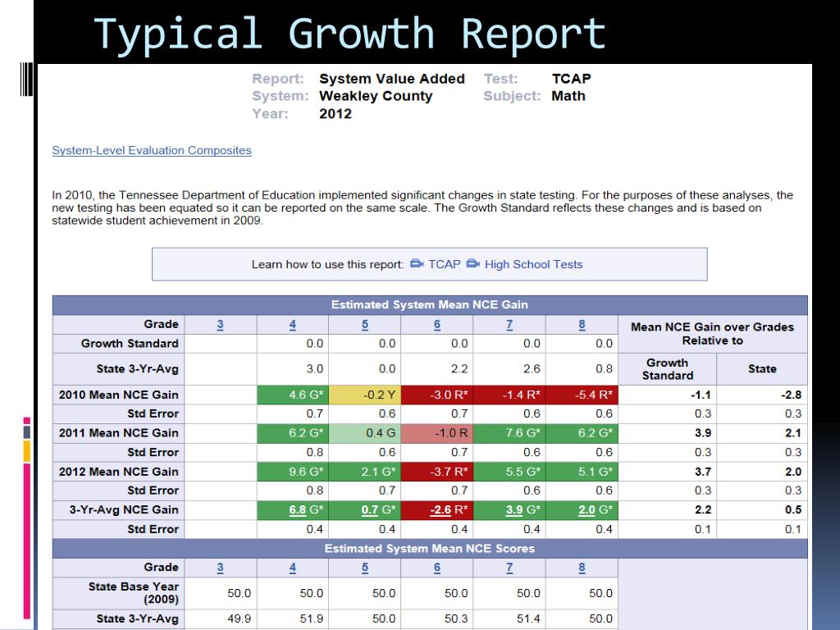Click the Weakley County system name
This screenshot has width=840, height=630.
pos(376,97)
